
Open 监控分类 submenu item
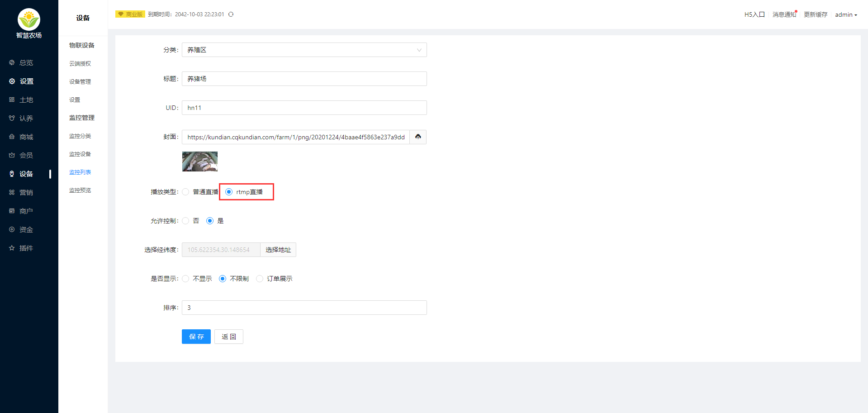pos(80,136)
